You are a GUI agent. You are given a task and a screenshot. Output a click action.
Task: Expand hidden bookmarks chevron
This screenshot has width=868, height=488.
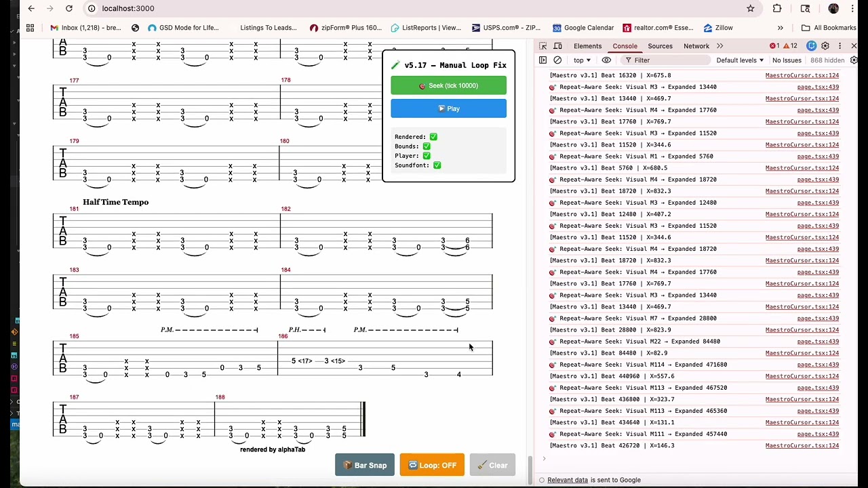(781, 28)
